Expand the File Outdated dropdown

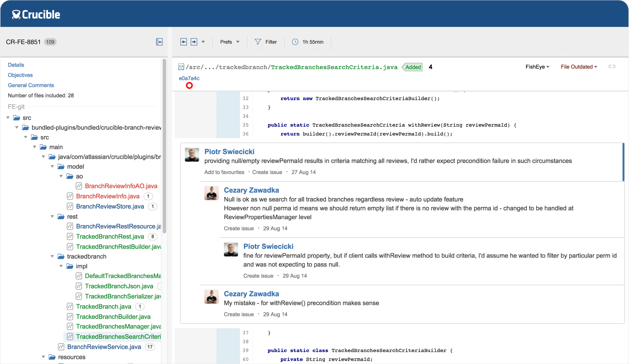(x=579, y=67)
